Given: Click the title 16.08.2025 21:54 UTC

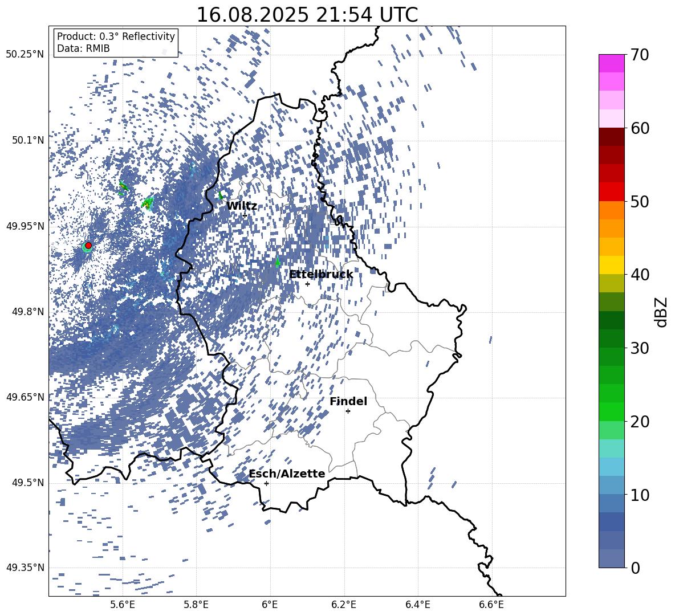Looking at the screenshot, I should (x=307, y=15).
